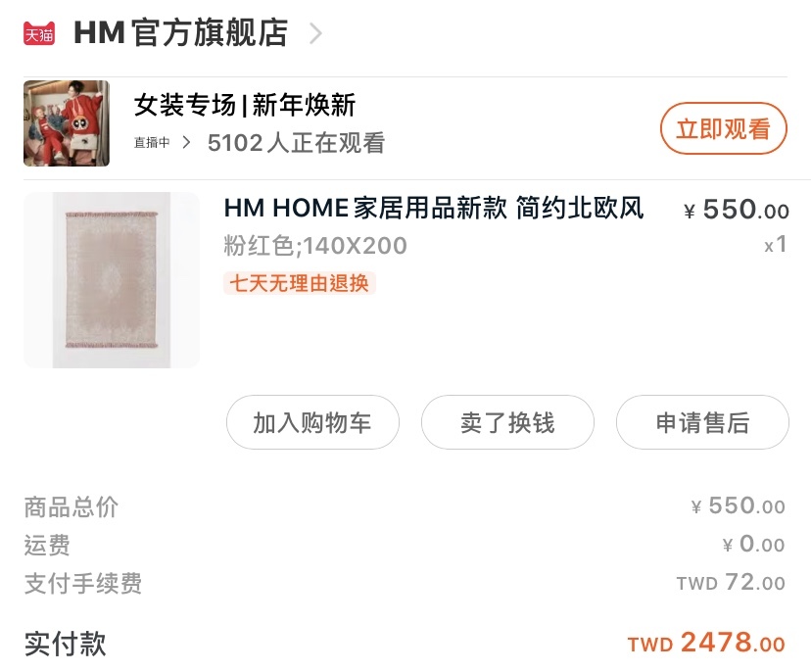Click the 申请售后 button

coord(702,422)
